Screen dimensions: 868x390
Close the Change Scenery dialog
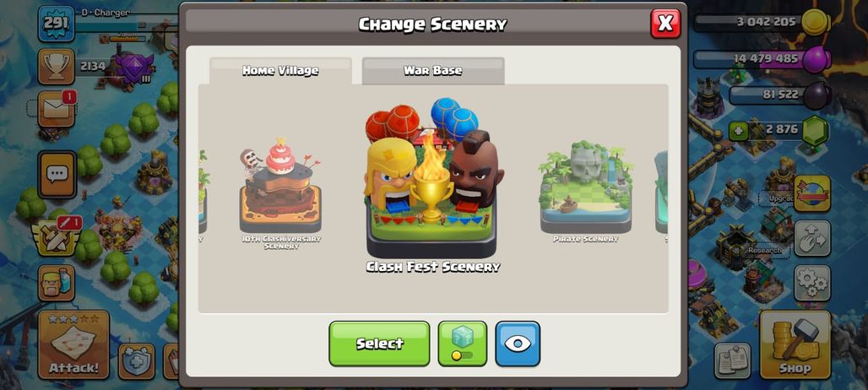(x=665, y=24)
